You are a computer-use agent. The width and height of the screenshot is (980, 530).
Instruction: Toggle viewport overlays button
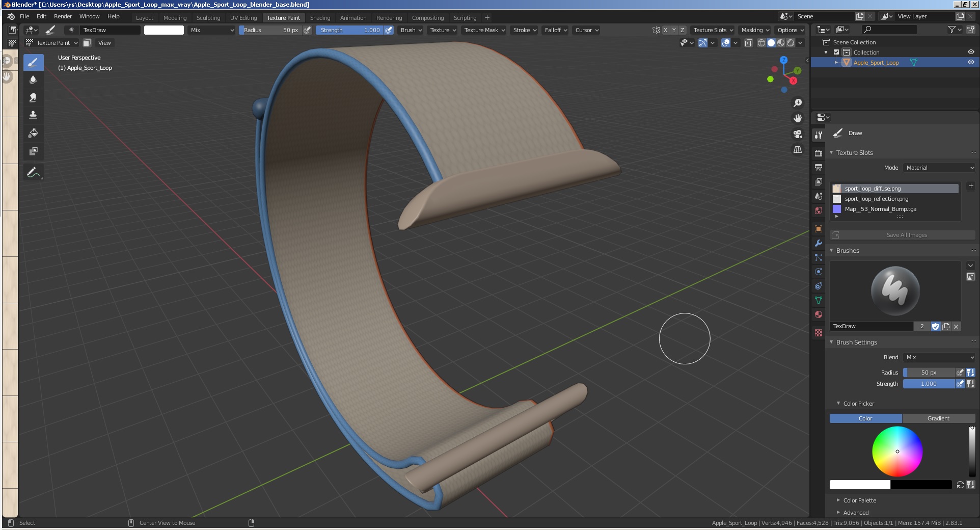[726, 43]
